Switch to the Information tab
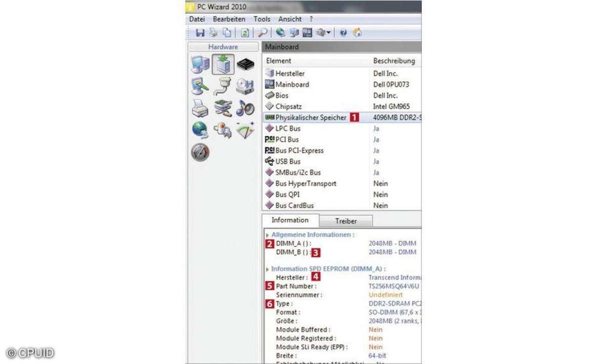This screenshot has width=607, height=364. [x=290, y=220]
